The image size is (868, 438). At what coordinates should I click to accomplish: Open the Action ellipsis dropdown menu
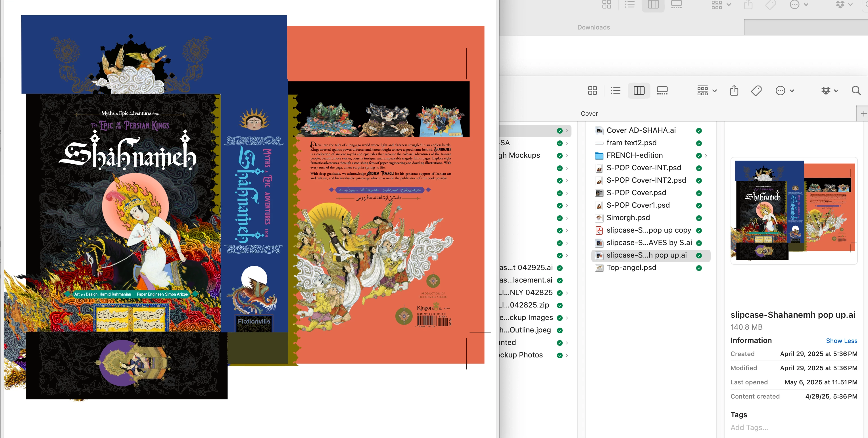tap(784, 90)
